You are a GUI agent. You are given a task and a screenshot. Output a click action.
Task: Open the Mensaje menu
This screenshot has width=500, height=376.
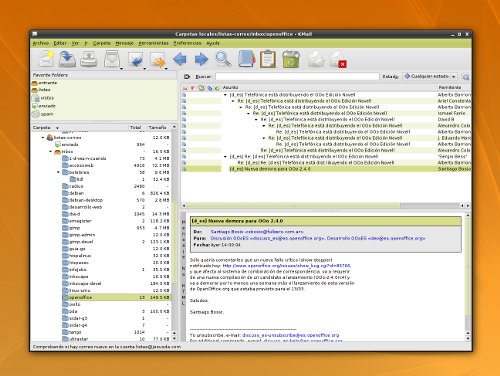pos(124,43)
